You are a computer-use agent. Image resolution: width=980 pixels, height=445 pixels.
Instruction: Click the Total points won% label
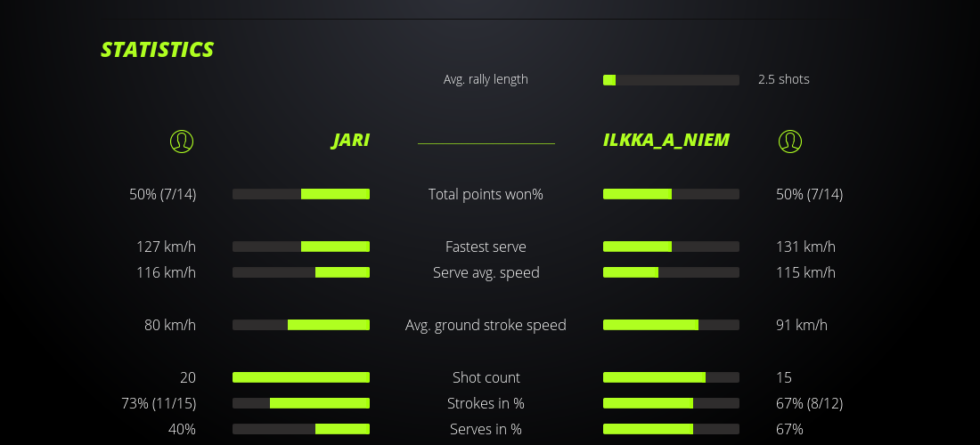(x=486, y=194)
